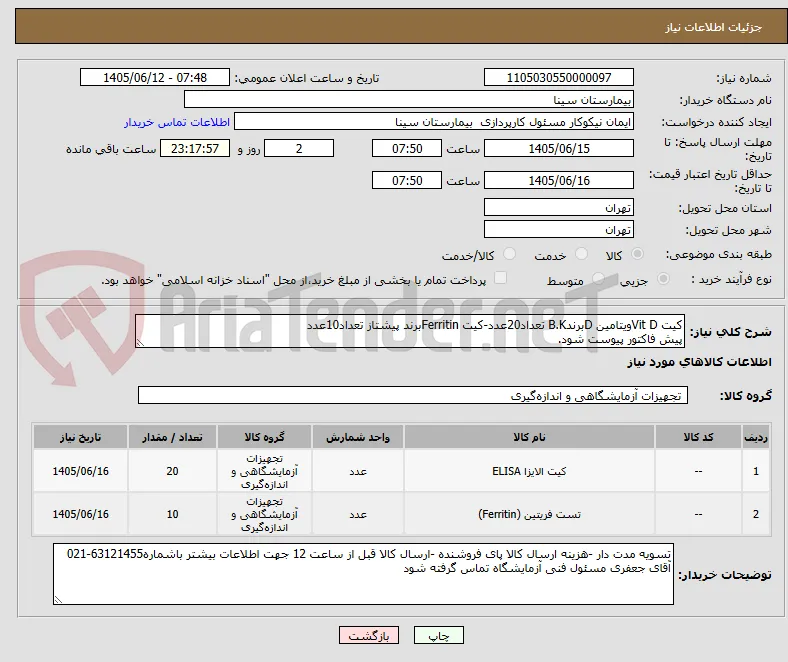Click the requester field ایمان نیکوکار
This screenshot has height=662, width=788.
point(434,122)
